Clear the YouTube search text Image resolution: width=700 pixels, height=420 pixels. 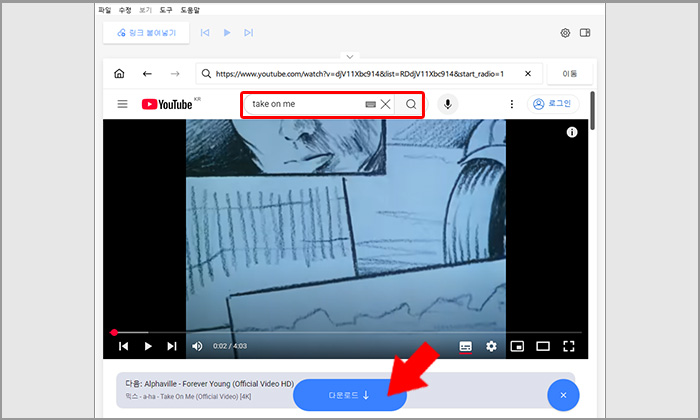385,104
